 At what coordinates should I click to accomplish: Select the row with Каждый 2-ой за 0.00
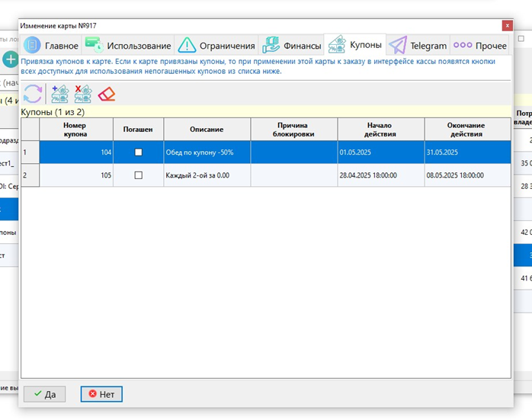207,175
